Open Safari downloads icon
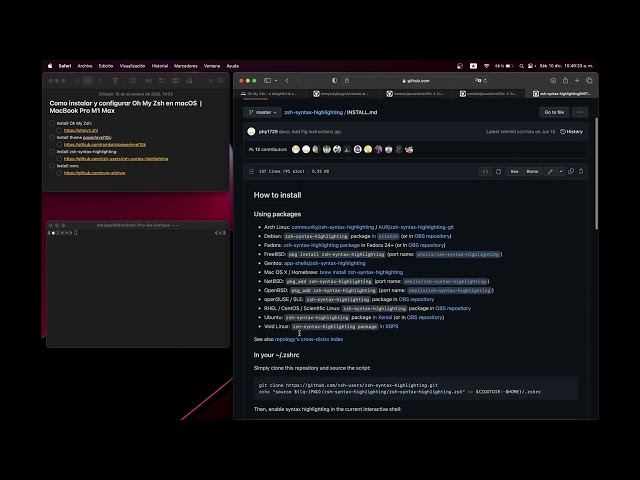 coord(553,80)
